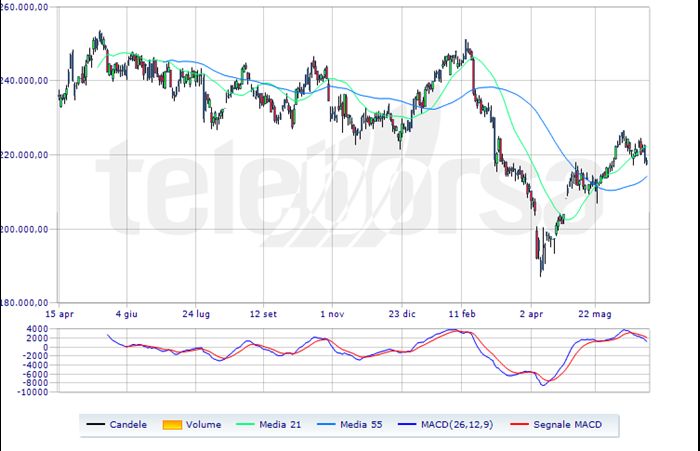
Task: Click the green Media 21 legend line
Action: (x=245, y=424)
